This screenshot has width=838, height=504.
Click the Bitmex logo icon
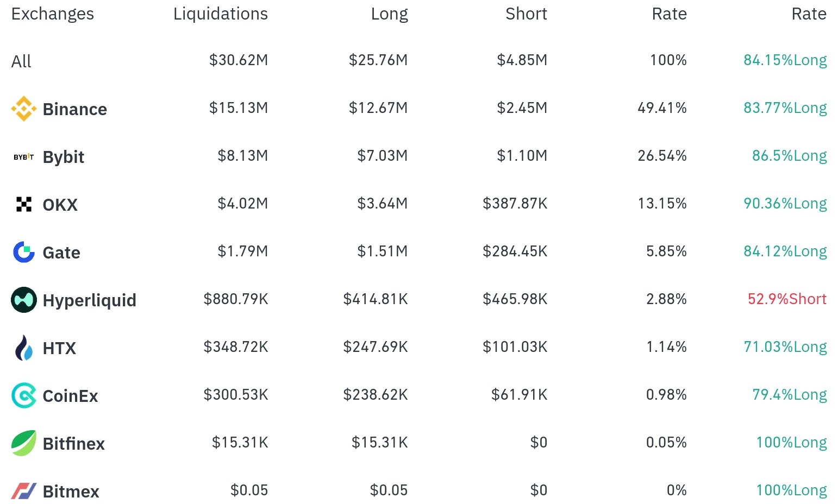pyautogui.click(x=24, y=491)
